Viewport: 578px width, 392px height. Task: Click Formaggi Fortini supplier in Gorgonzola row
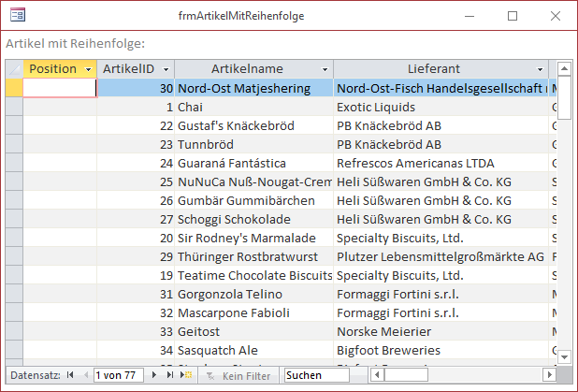click(x=441, y=295)
